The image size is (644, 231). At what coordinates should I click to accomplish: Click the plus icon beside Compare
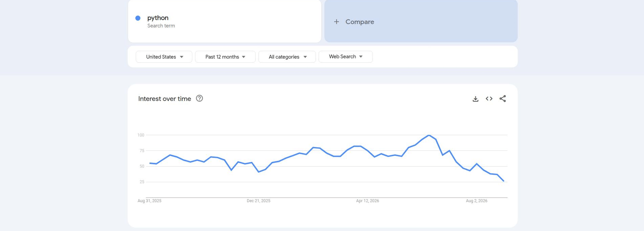[x=337, y=21]
